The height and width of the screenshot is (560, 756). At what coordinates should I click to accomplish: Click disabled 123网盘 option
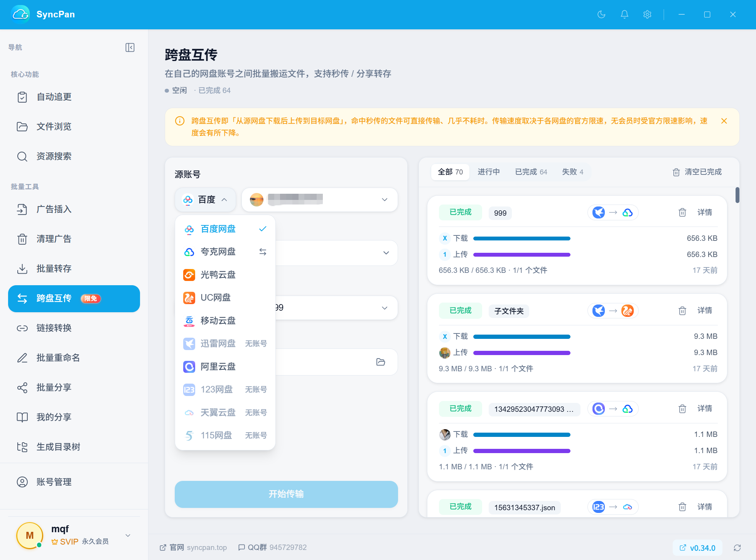(225, 389)
